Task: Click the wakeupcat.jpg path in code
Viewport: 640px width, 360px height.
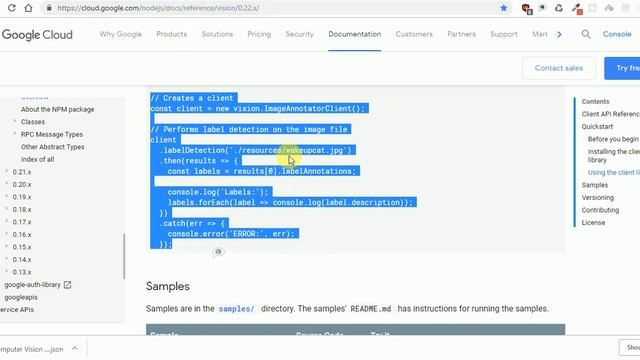Action: [x=314, y=151]
